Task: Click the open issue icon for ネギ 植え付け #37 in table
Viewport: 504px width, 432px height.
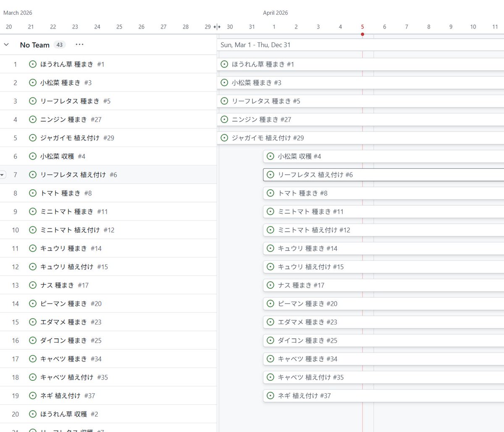Action: (x=33, y=395)
